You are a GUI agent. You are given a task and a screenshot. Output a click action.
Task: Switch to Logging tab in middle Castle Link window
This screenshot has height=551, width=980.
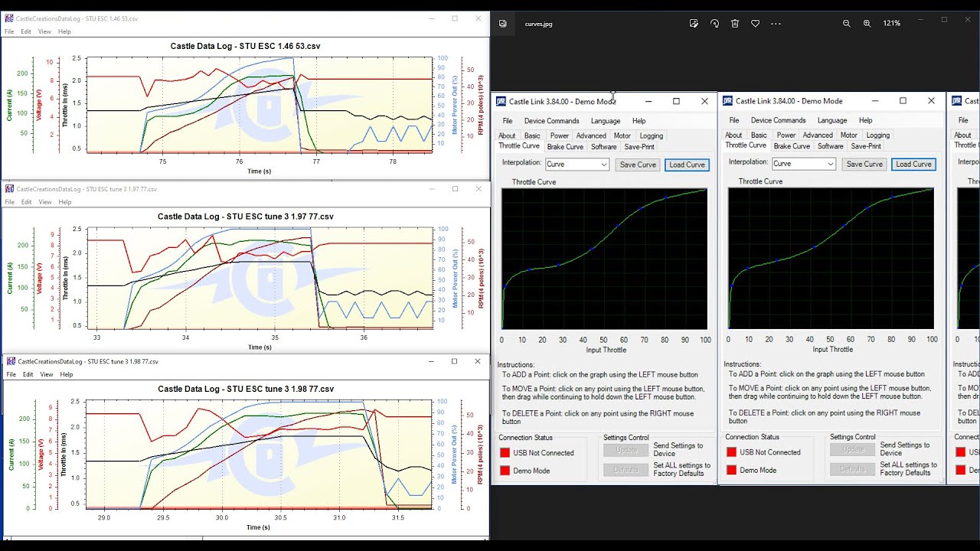pos(877,135)
